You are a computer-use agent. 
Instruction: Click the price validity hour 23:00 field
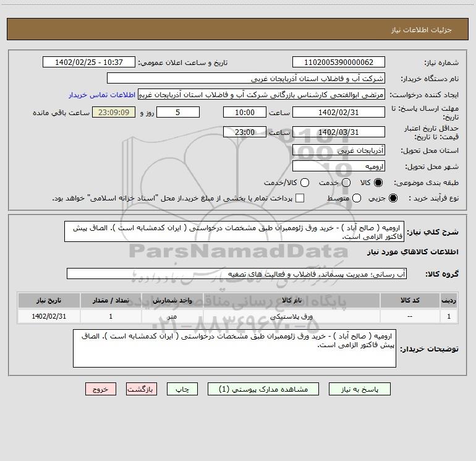(x=245, y=132)
